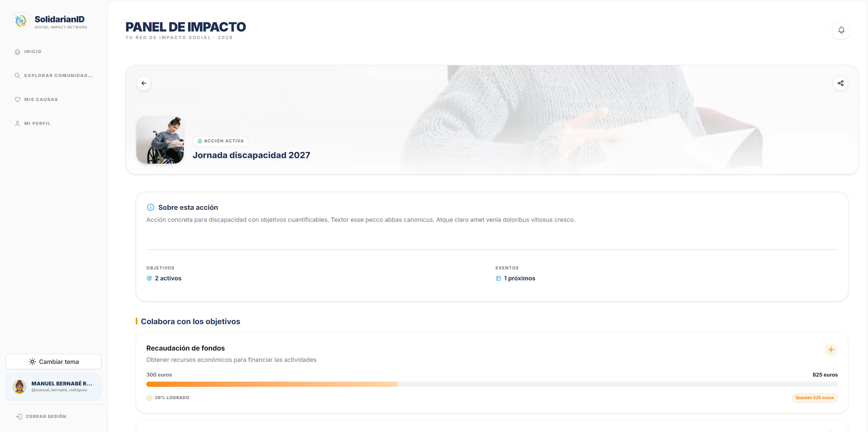
Task: Toggle theme with Cambiar tema button
Action: [53, 361]
